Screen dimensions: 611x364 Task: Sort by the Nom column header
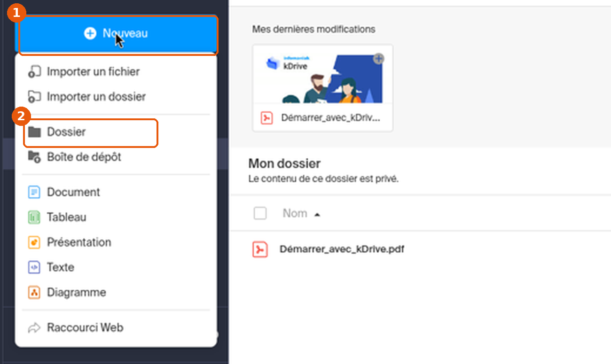click(x=295, y=213)
